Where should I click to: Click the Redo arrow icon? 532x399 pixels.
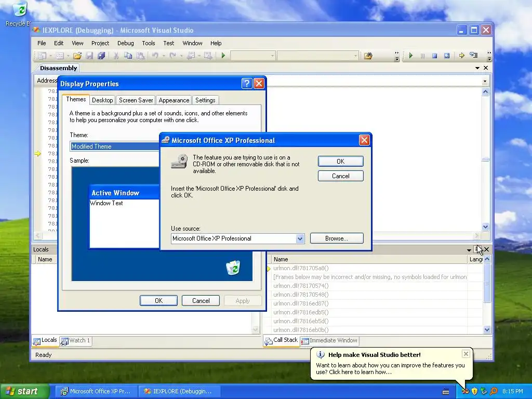172,56
